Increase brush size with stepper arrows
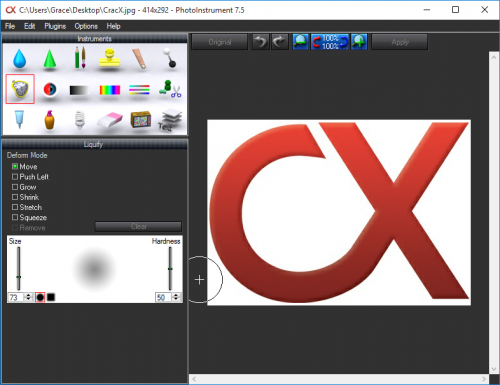Viewport: 500px width, 385px height. (x=28, y=295)
